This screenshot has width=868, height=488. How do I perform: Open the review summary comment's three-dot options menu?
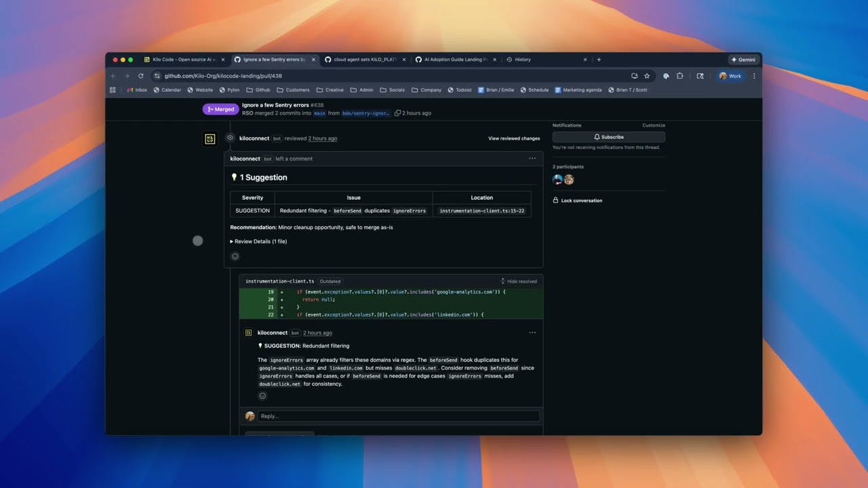pyautogui.click(x=532, y=159)
